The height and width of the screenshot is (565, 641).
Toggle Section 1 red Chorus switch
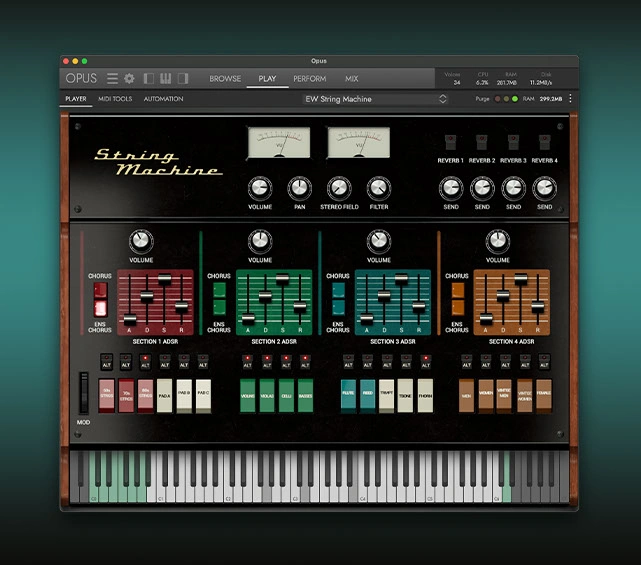(x=101, y=290)
